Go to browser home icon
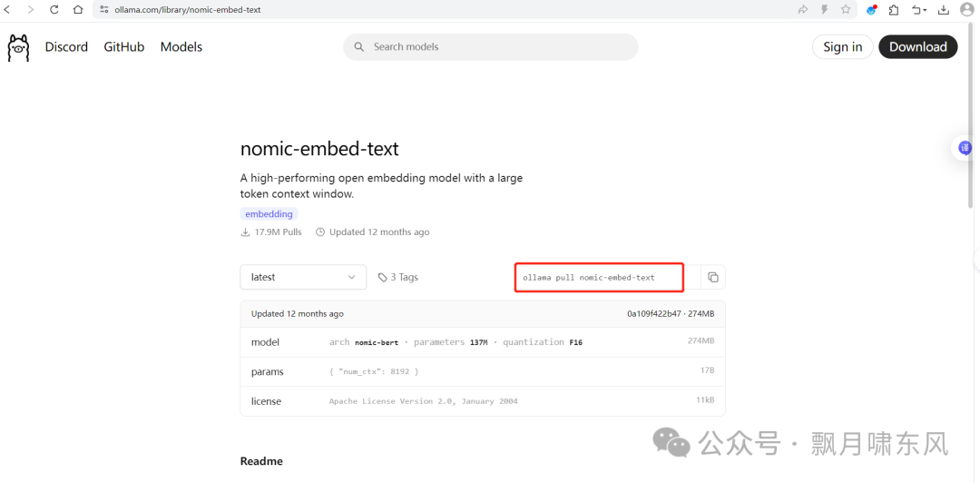 tap(77, 9)
